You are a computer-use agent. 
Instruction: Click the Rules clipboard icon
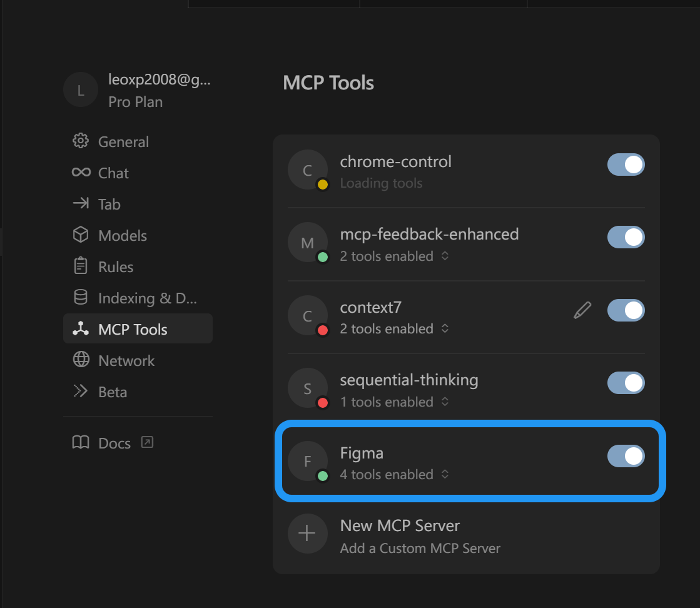tap(81, 266)
